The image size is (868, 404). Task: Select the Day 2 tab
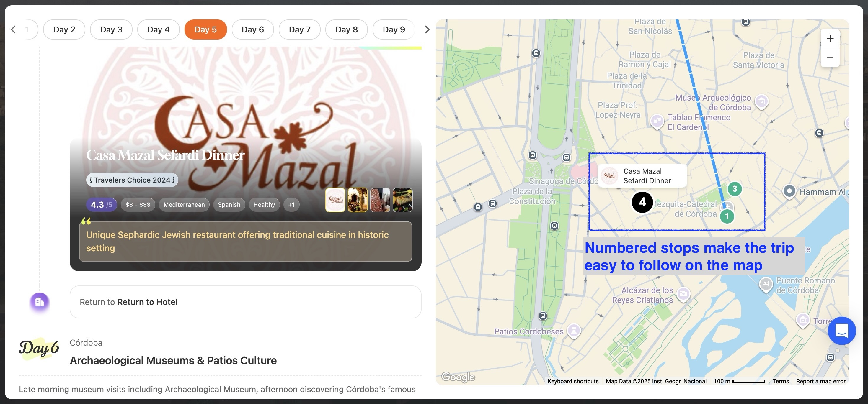coord(64,29)
